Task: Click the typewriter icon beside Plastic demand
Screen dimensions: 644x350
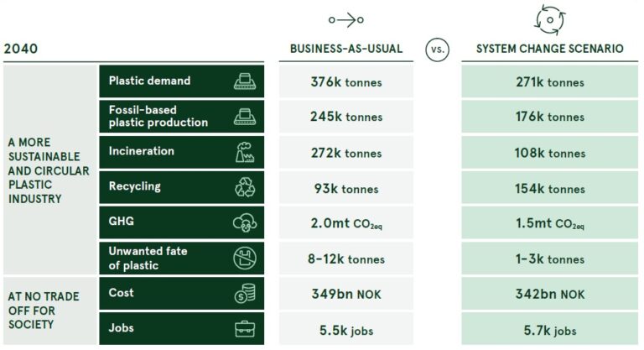Action: 244,82
